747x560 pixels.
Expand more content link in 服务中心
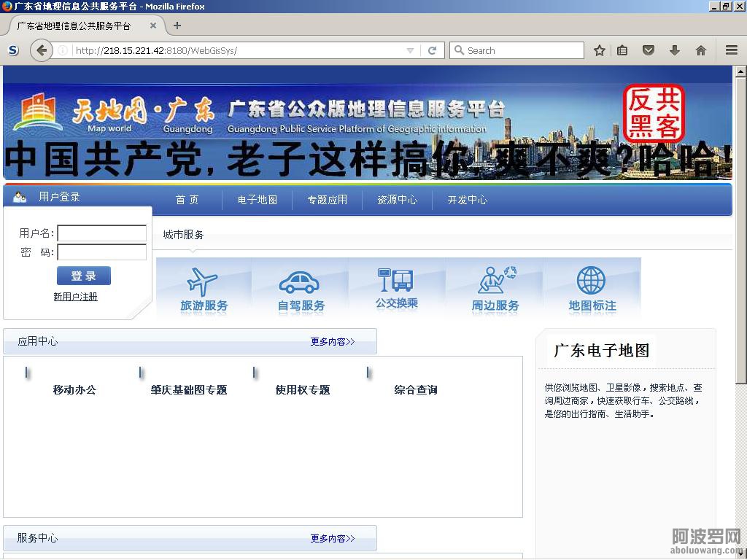(x=332, y=538)
